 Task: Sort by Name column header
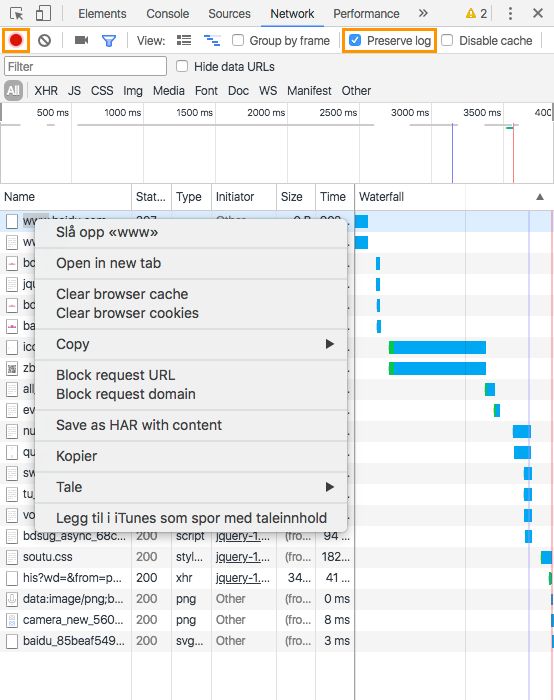66,197
